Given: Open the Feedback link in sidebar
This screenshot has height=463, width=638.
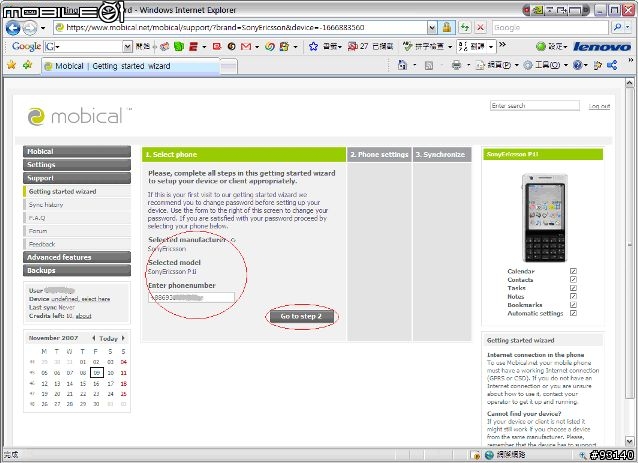Looking at the screenshot, I should [x=42, y=244].
